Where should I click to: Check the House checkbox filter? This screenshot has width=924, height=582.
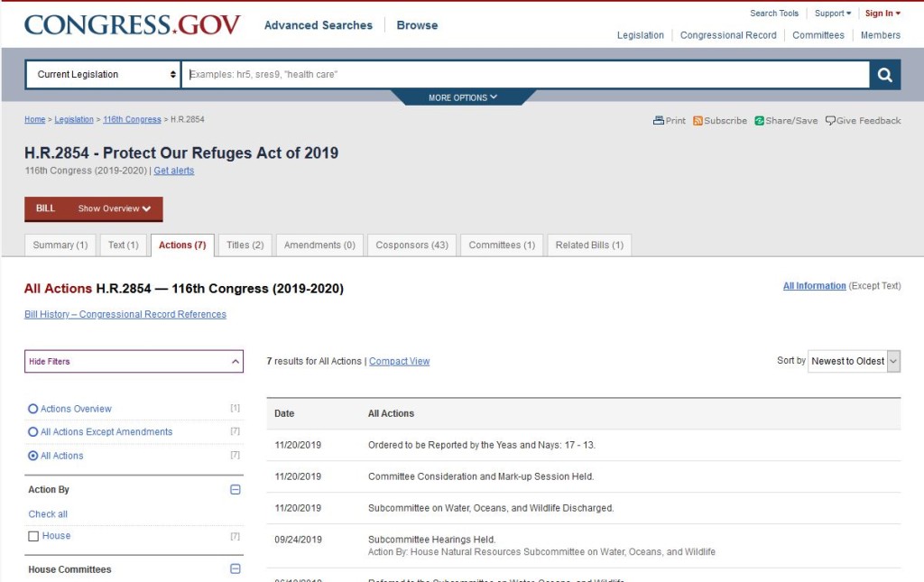click(x=33, y=536)
